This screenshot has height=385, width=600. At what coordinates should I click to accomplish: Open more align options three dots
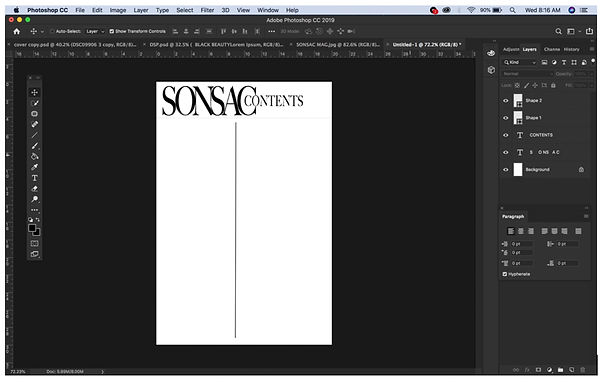click(271, 31)
